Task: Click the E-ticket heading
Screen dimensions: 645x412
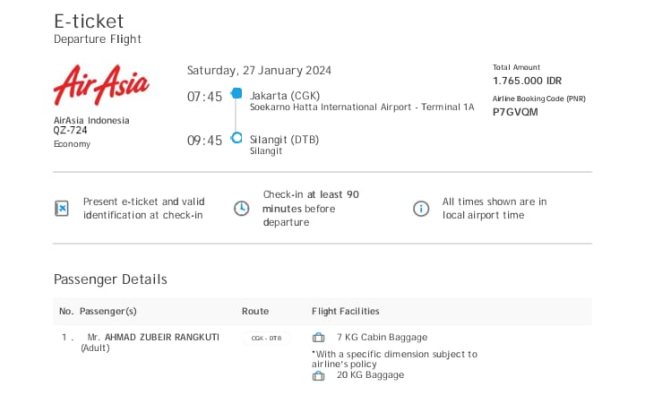Action: point(89,21)
